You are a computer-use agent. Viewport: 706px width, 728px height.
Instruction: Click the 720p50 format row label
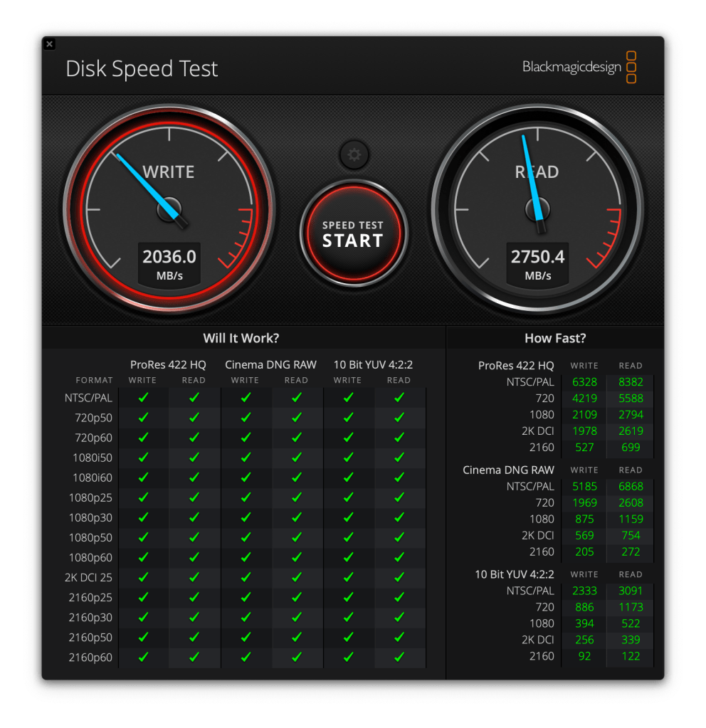[x=93, y=418]
